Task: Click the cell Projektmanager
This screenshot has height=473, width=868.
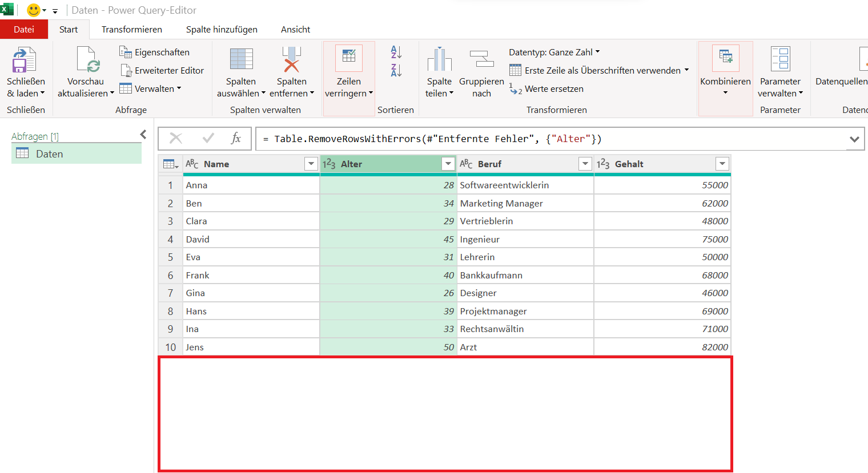Action: tap(525, 311)
